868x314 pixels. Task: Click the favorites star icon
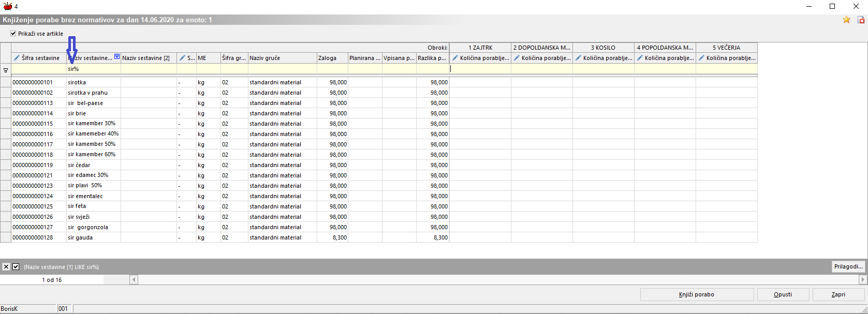point(846,20)
